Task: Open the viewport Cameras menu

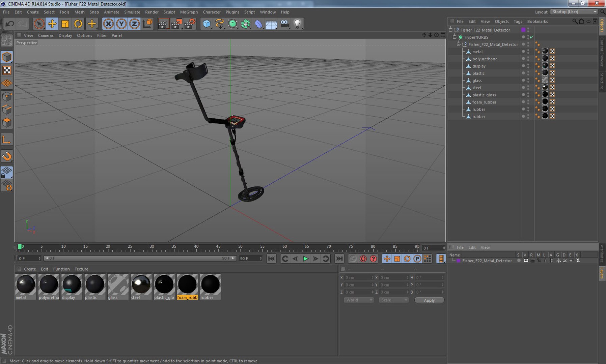Action: [x=46, y=35]
